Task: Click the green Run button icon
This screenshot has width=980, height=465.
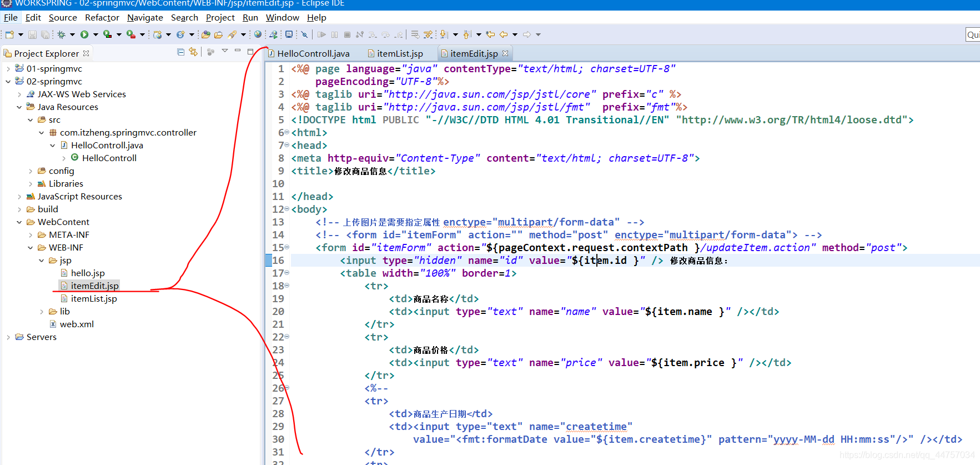Action: pyautogui.click(x=84, y=34)
